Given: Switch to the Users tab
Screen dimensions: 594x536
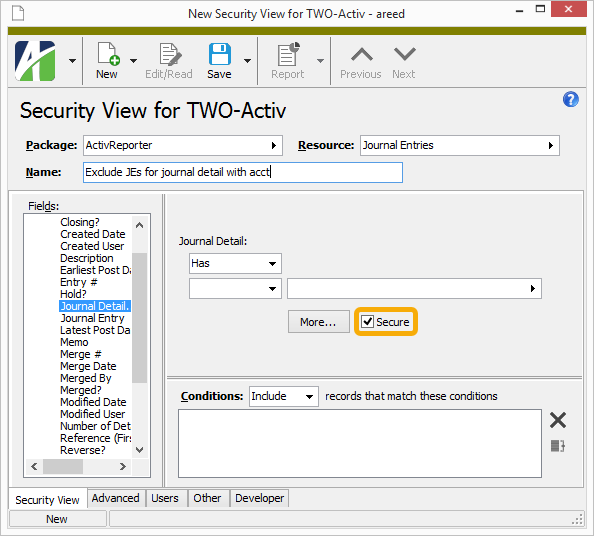Looking at the screenshot, I should click(x=165, y=498).
